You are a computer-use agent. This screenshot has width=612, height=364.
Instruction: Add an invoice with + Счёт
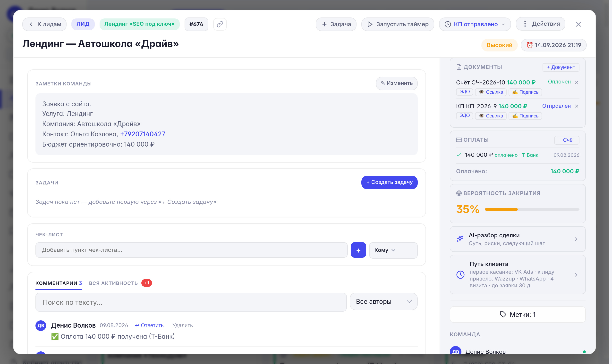pyautogui.click(x=566, y=140)
